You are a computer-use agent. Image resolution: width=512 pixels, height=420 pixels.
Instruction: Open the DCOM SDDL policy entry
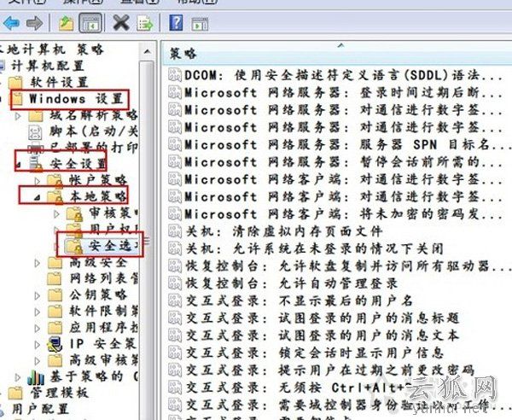pos(343,75)
